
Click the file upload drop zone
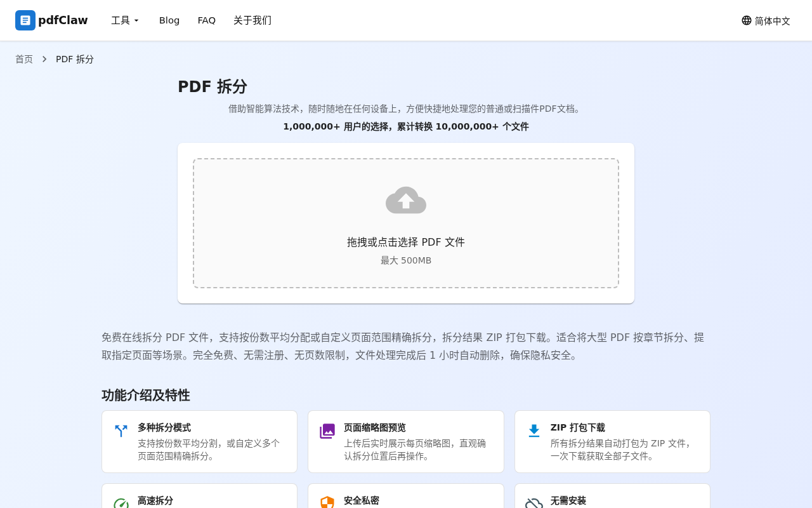pos(406,224)
